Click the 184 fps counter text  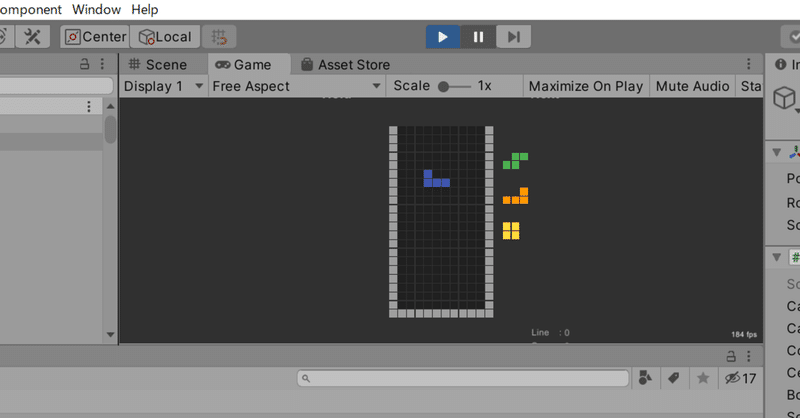click(x=744, y=334)
